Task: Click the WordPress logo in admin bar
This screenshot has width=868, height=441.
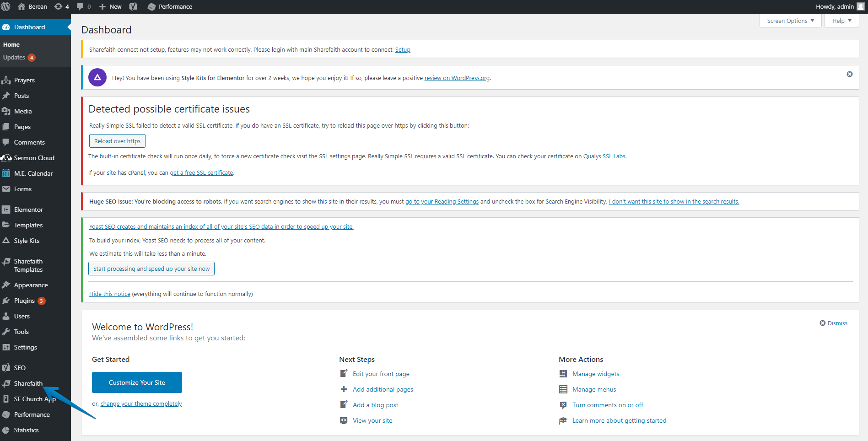Action: (6, 6)
